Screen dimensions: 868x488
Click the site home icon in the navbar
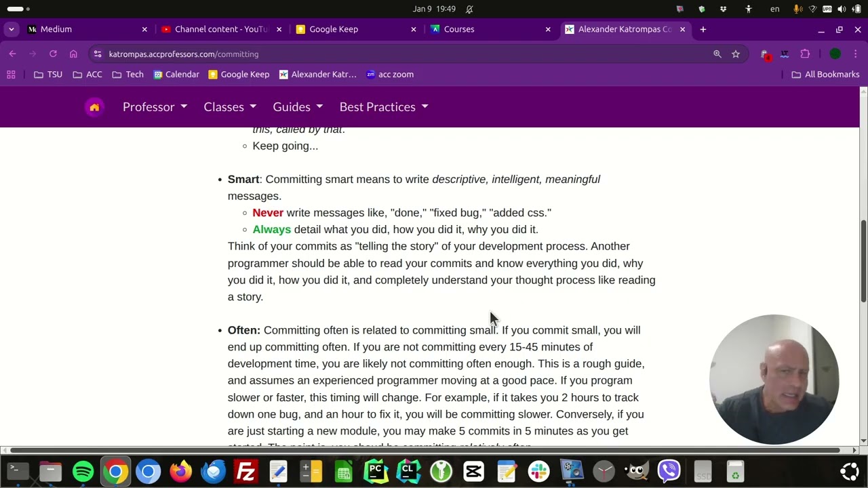tap(94, 107)
